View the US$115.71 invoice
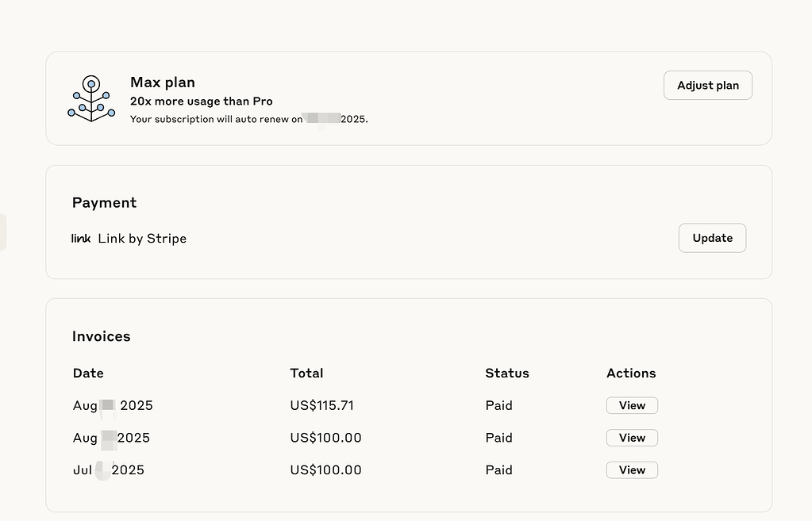 pos(633,406)
